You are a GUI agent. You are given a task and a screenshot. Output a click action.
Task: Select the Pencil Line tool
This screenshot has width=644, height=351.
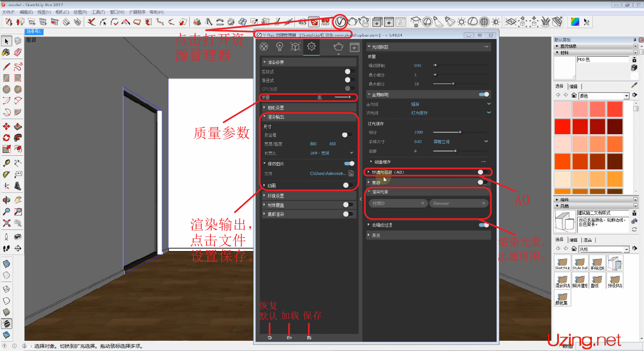(7, 66)
